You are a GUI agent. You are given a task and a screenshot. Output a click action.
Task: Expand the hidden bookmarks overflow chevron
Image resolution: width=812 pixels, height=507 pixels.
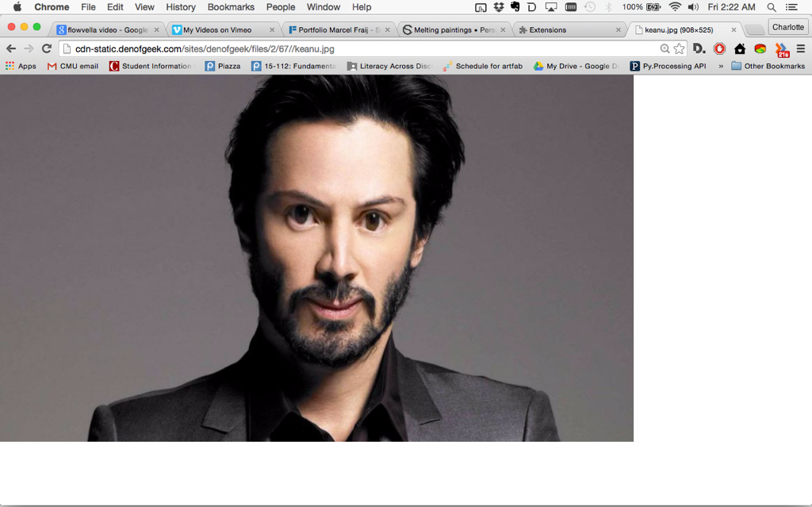coord(721,66)
